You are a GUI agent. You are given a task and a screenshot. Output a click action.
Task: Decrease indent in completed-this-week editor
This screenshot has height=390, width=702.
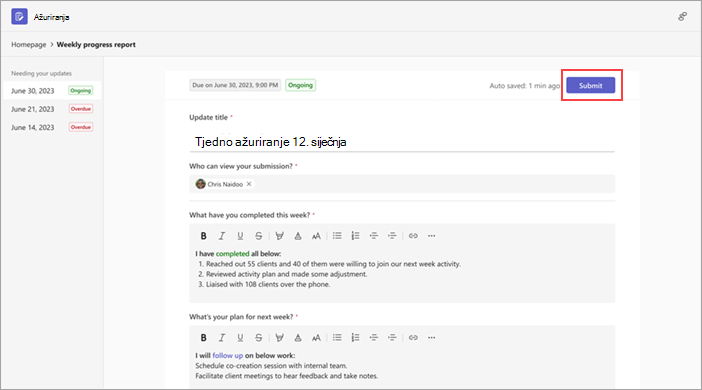click(x=374, y=236)
